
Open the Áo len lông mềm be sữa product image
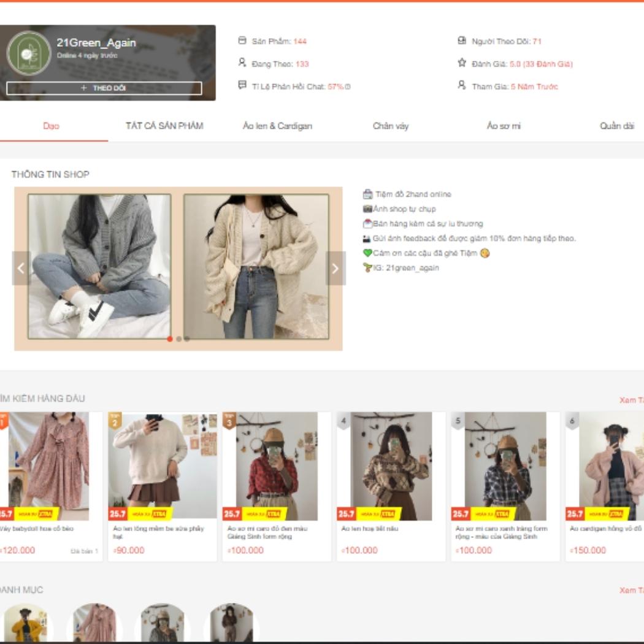(163, 467)
